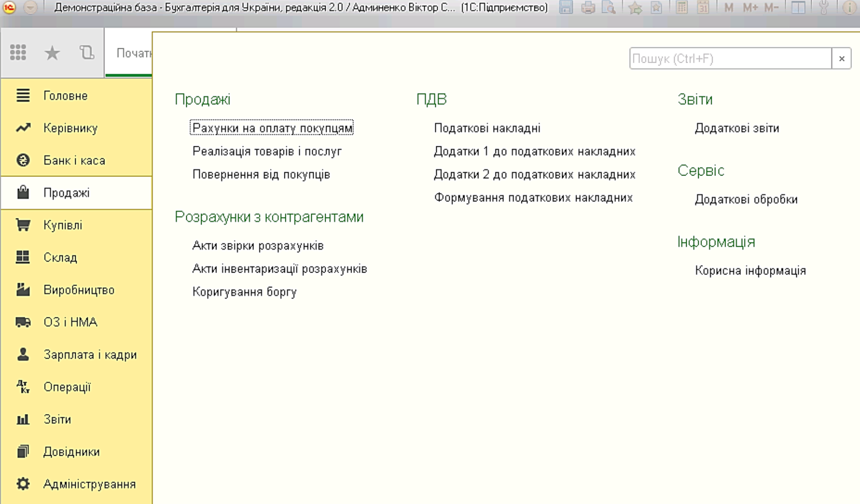
Task: Click the info icon in title bar
Action: point(849,7)
